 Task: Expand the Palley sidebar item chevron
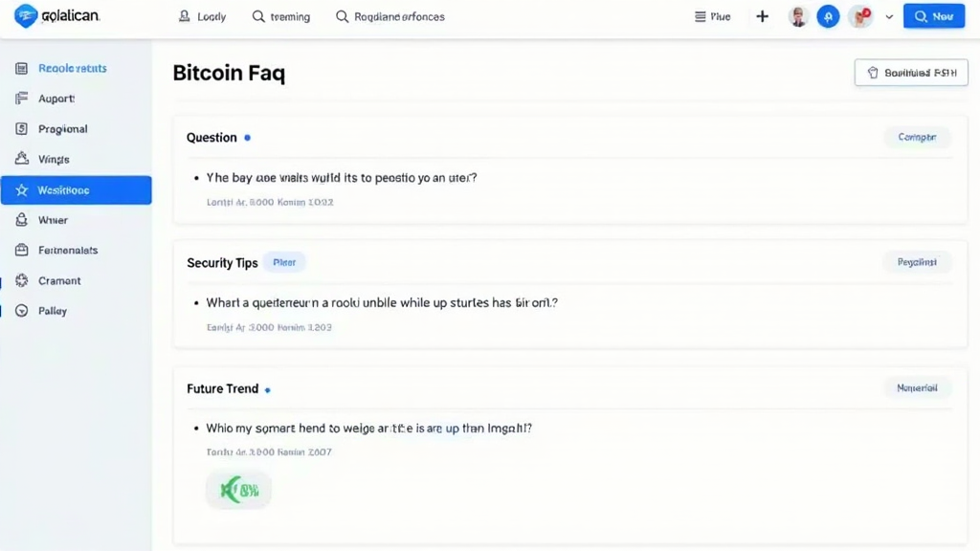(x=22, y=311)
